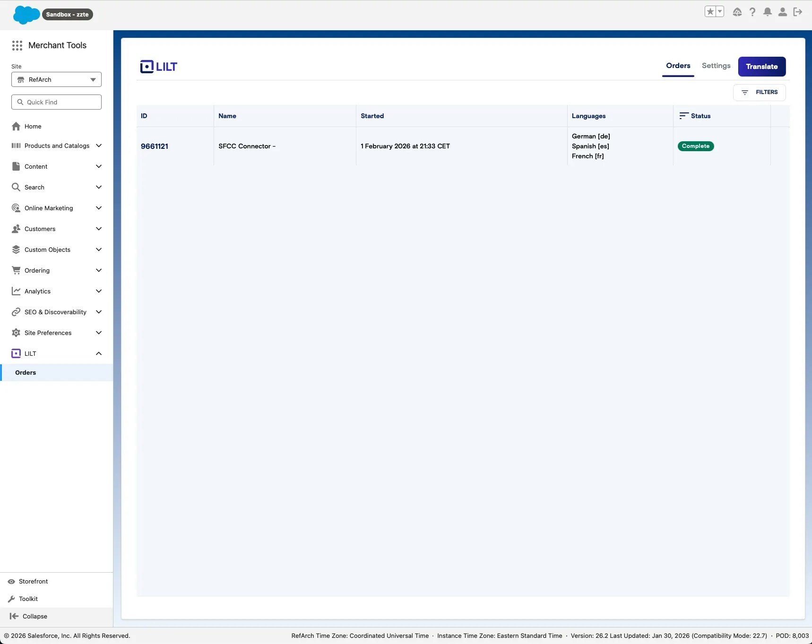
Task: Expand the Search menu chevron
Action: [99, 187]
